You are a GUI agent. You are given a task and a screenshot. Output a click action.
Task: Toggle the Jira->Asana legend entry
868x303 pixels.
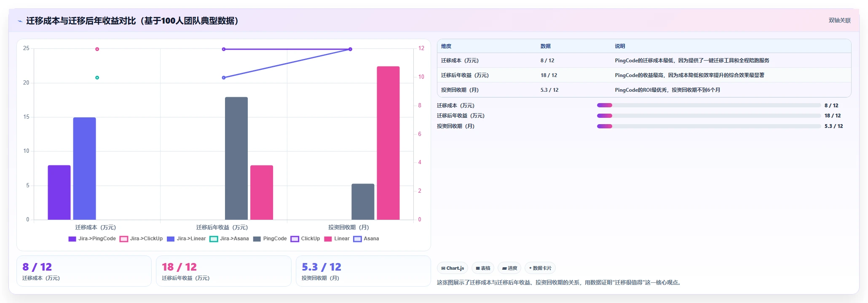click(229, 239)
